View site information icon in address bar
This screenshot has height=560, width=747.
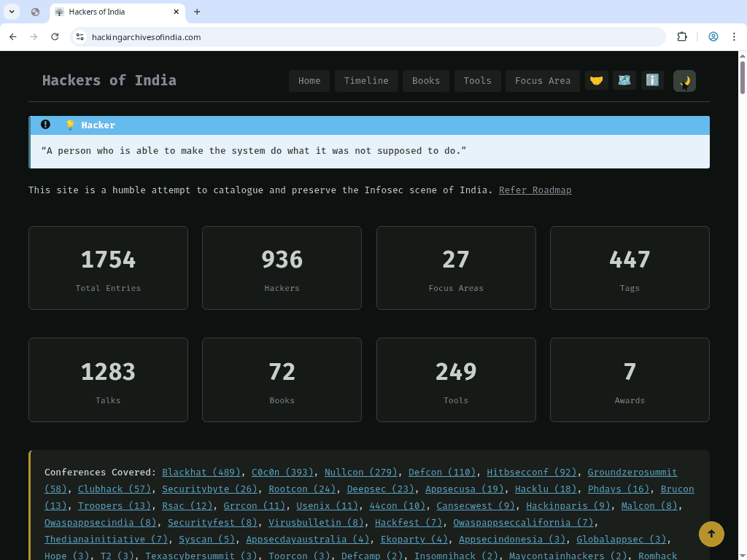(80, 37)
